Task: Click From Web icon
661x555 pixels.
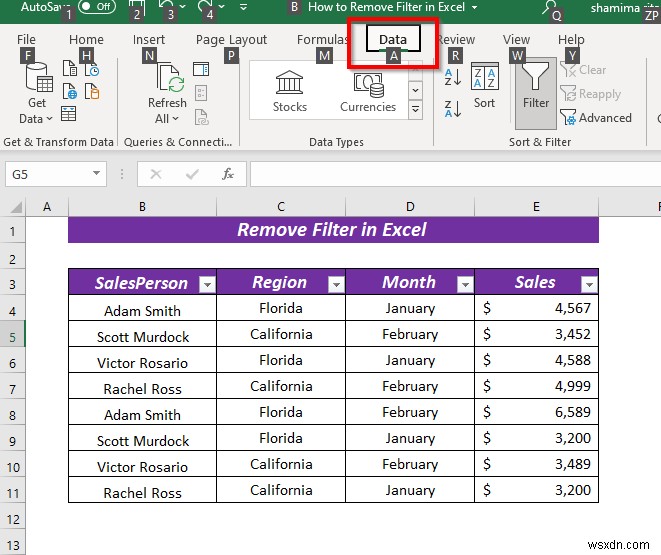Action: [x=70, y=91]
